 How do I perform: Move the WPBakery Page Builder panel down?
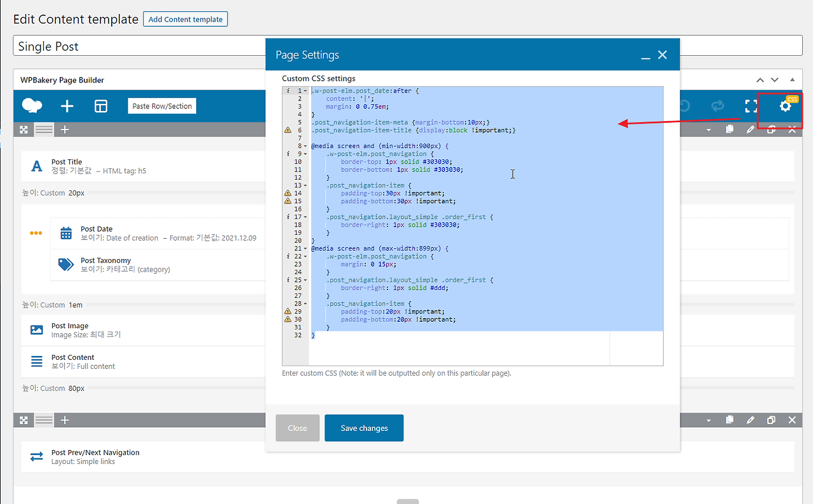coord(774,80)
